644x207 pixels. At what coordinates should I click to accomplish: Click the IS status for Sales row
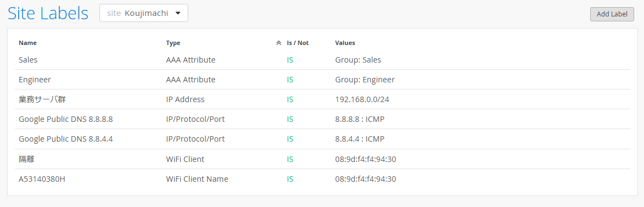click(x=290, y=59)
